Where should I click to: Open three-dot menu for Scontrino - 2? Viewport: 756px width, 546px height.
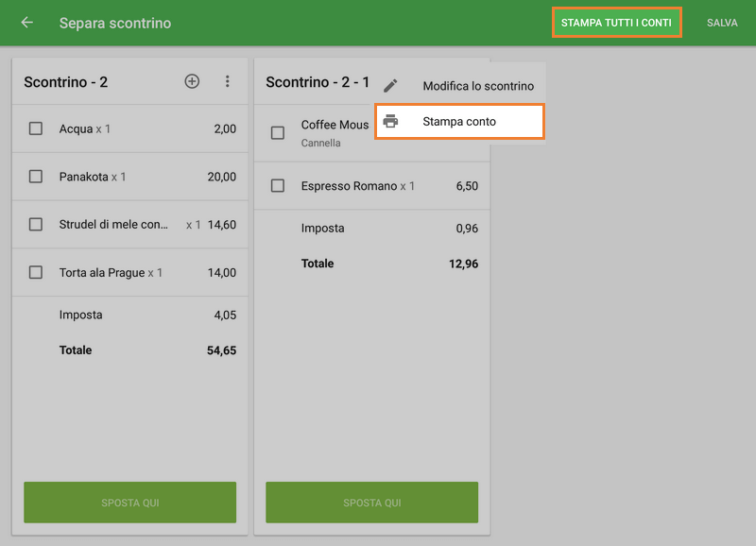(x=228, y=81)
